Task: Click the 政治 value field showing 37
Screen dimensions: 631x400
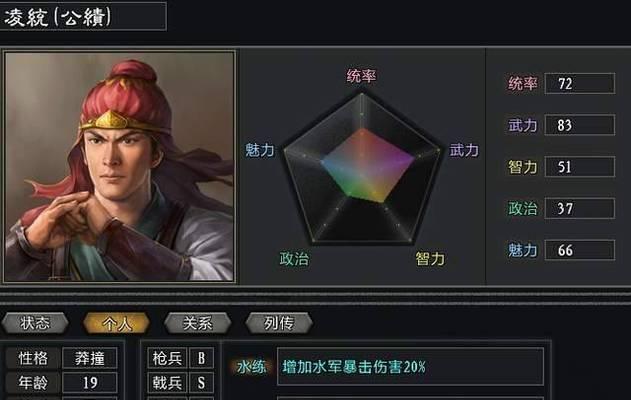Action: click(x=579, y=208)
